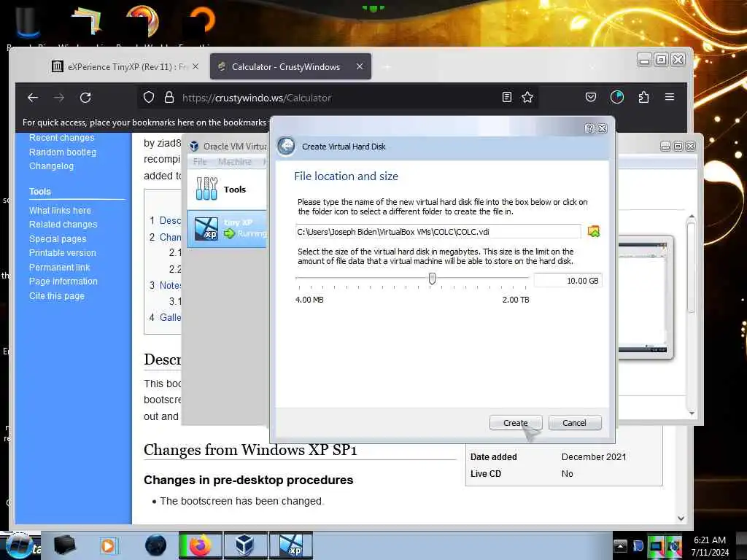This screenshot has height=560, width=747.
Task: Click the VirtualBox details scrollbar up arrow
Action: tap(692, 217)
